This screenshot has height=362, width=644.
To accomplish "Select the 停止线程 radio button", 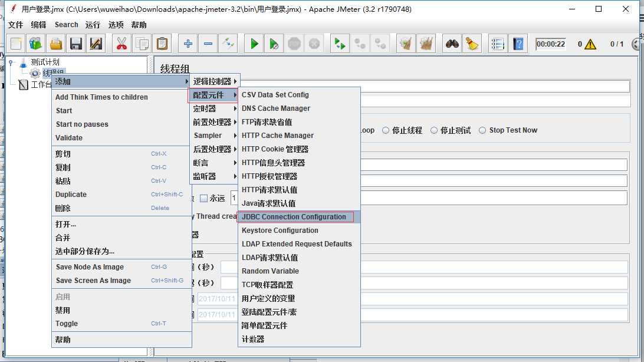I will 386,130.
